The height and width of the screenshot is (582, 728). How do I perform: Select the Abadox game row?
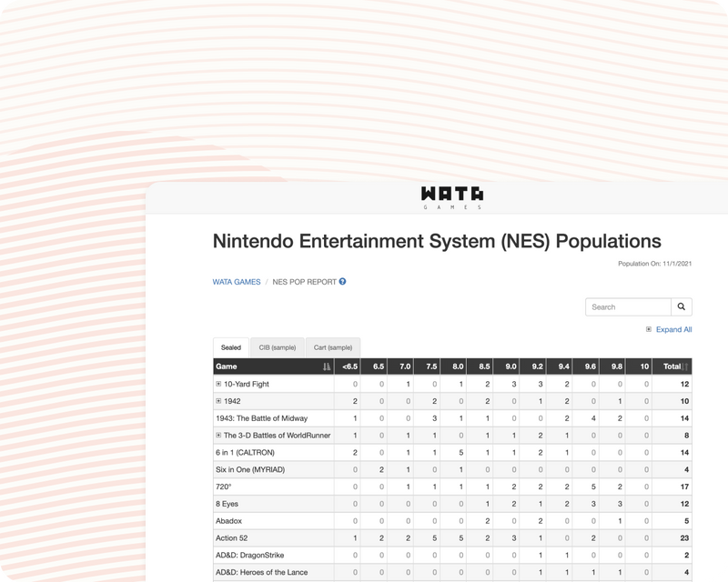(452, 521)
